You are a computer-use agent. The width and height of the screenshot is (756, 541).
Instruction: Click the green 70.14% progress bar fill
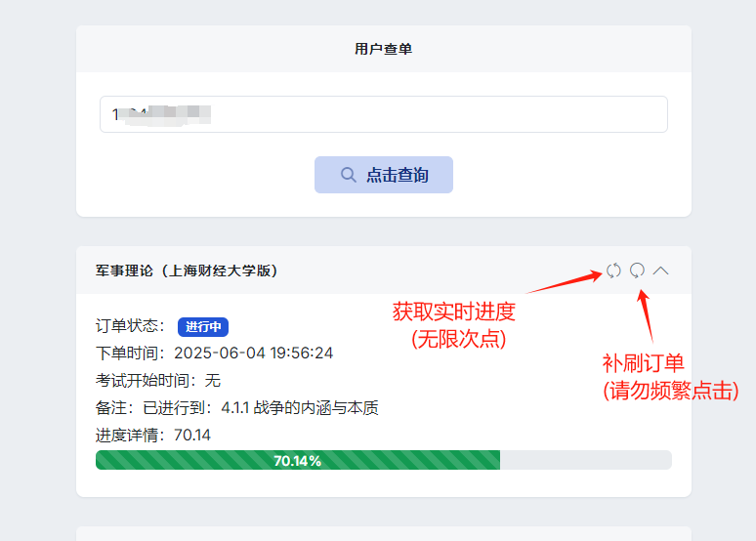(297, 460)
